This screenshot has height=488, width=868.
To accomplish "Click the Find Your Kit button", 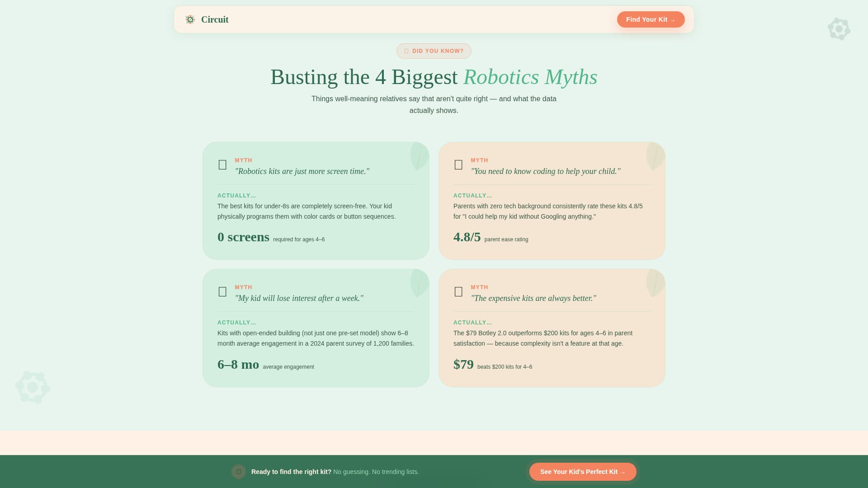I will click(x=651, y=19).
